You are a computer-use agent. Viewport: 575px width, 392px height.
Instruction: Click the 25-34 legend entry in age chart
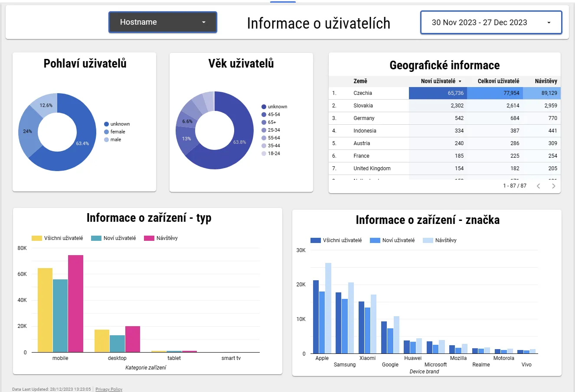click(x=271, y=130)
